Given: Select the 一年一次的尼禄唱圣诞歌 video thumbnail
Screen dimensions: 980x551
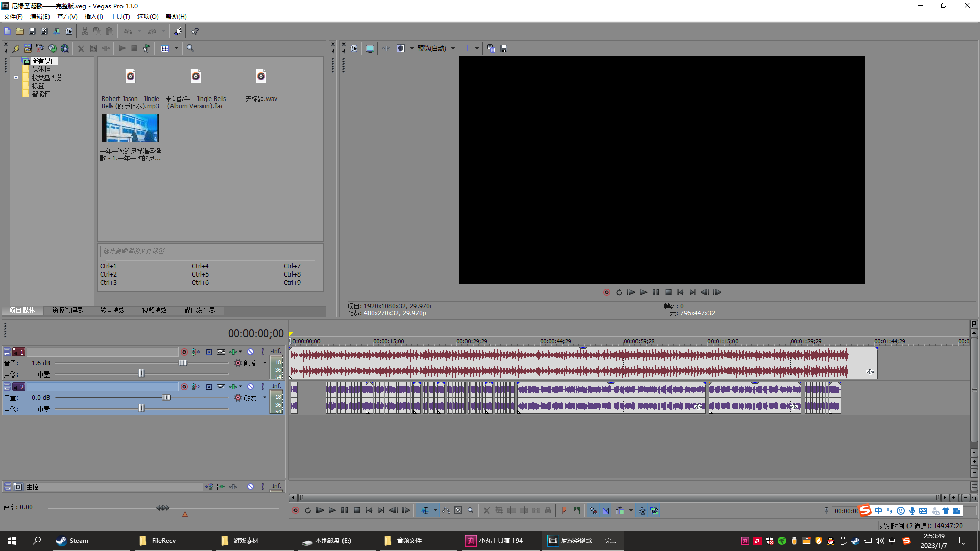Looking at the screenshot, I should (131, 128).
